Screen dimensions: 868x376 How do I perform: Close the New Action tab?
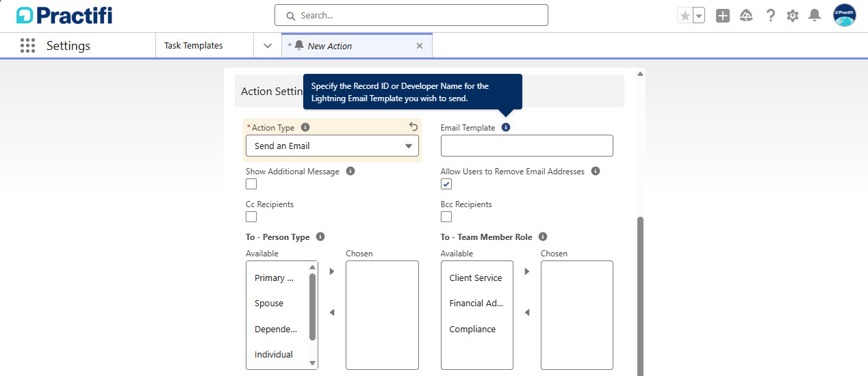420,46
